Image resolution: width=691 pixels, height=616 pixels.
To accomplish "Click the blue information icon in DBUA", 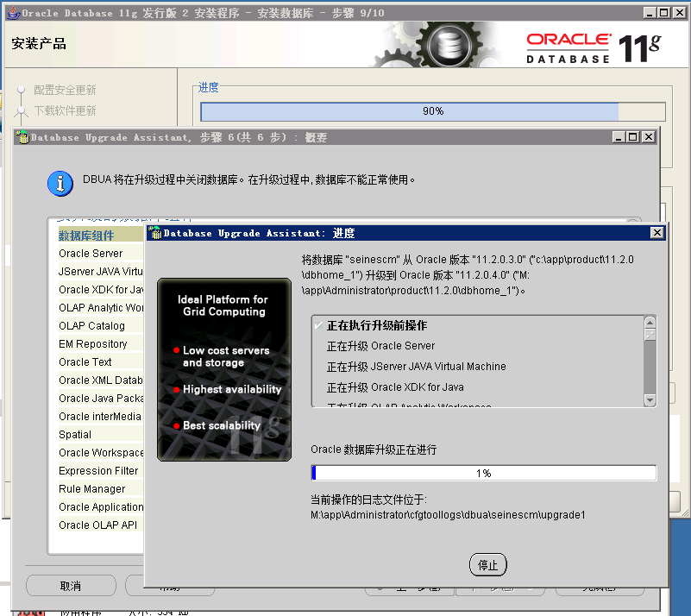I will [60, 183].
